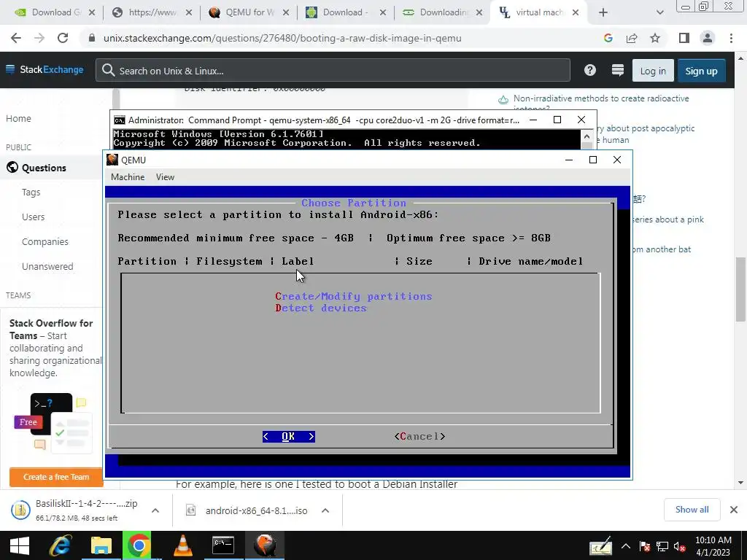
Task: Open a new browser tab
Action: tap(603, 12)
